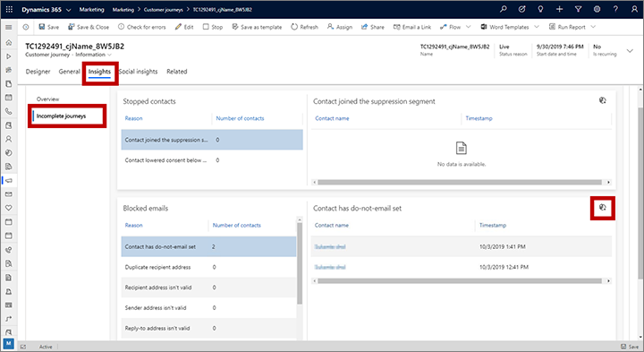Click the plus quick create icon
The image size is (644, 352).
pos(559,9)
